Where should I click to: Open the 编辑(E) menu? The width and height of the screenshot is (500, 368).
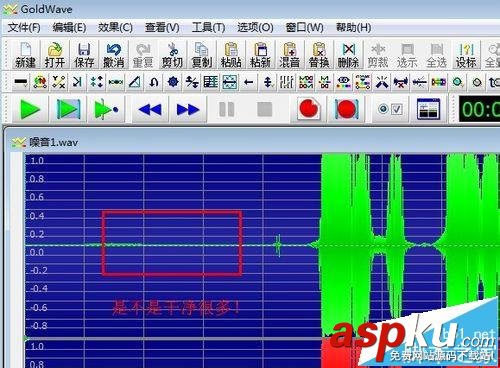tap(69, 27)
